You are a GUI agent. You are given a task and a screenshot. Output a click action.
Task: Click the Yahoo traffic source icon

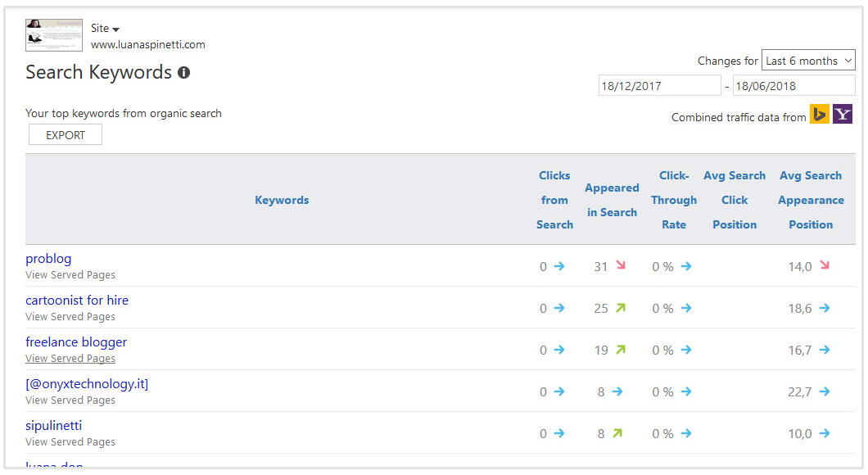[842, 114]
